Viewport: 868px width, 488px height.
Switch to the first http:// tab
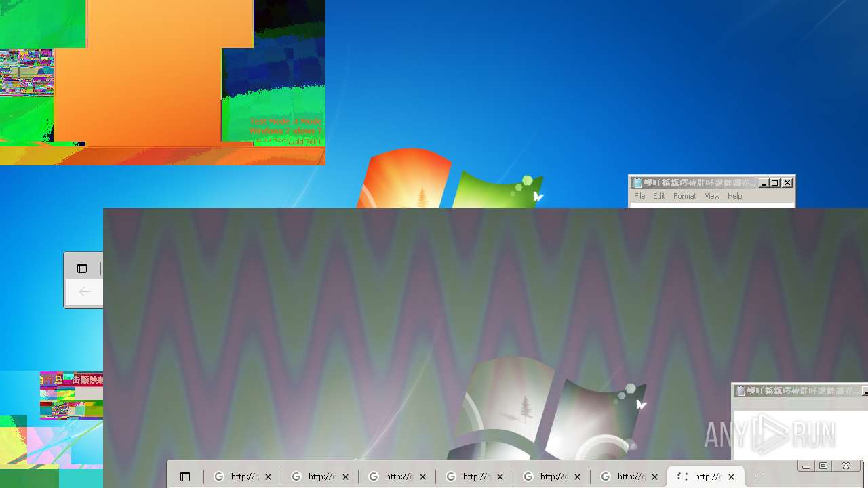click(x=243, y=476)
